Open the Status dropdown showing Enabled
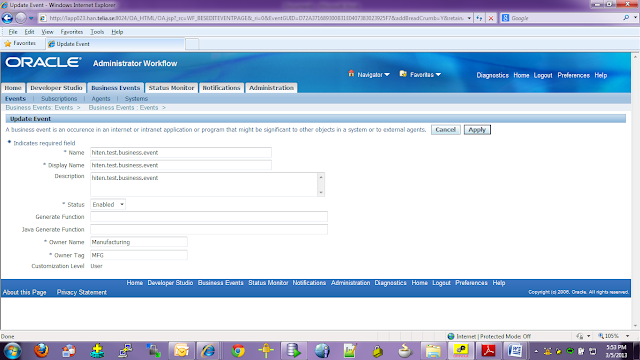This screenshot has width=640, height=360. click(108, 204)
